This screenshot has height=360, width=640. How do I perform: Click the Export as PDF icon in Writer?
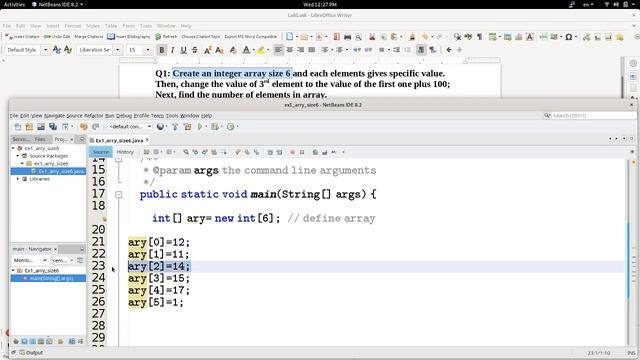336,37
